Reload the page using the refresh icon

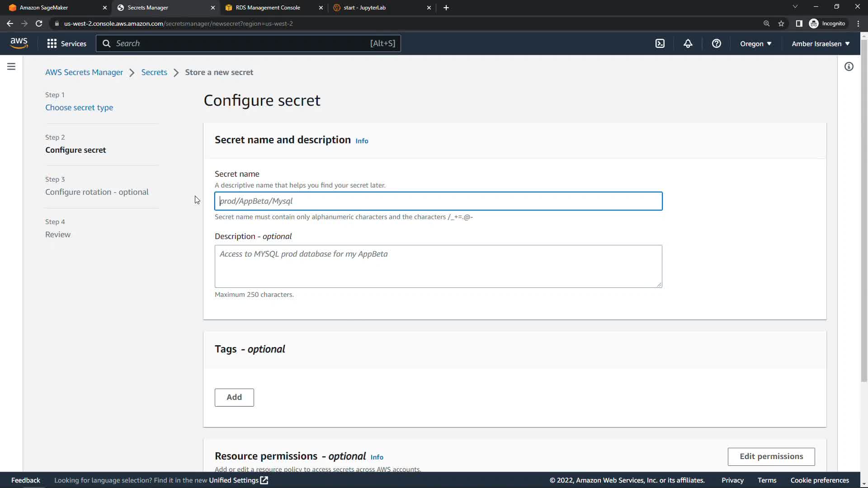[x=39, y=23]
